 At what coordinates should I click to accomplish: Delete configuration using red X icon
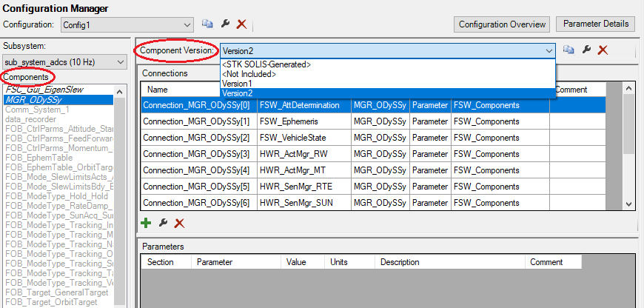pos(241,24)
